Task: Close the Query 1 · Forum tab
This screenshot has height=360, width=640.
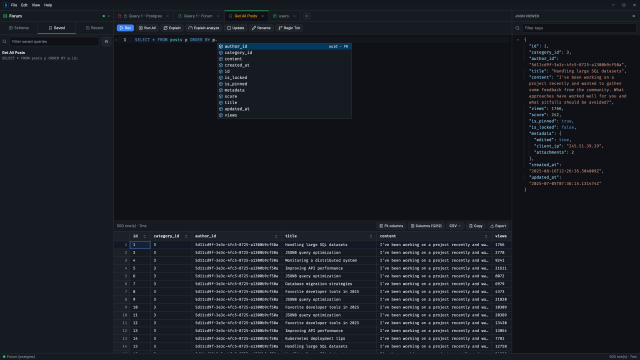Action: click(x=218, y=16)
